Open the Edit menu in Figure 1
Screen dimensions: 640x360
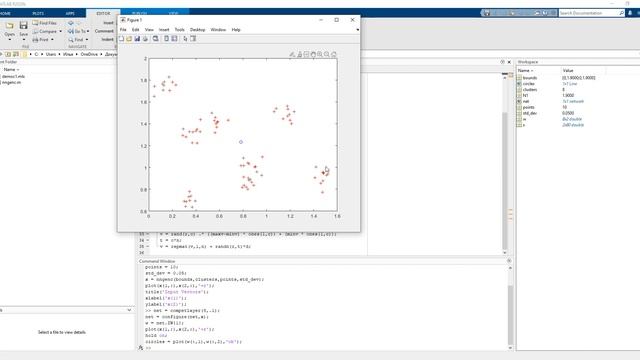click(x=136, y=30)
